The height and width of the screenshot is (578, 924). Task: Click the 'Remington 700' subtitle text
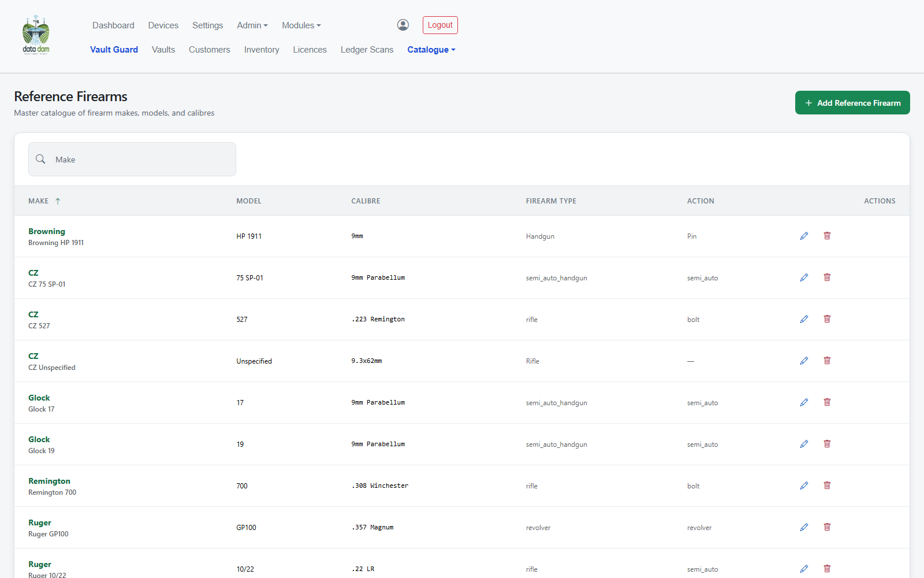point(52,492)
